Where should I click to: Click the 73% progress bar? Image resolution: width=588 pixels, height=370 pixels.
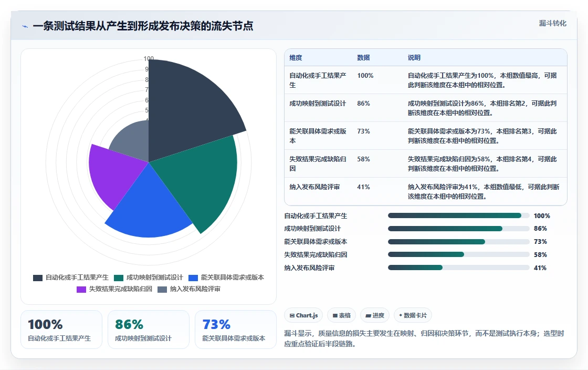point(459,242)
